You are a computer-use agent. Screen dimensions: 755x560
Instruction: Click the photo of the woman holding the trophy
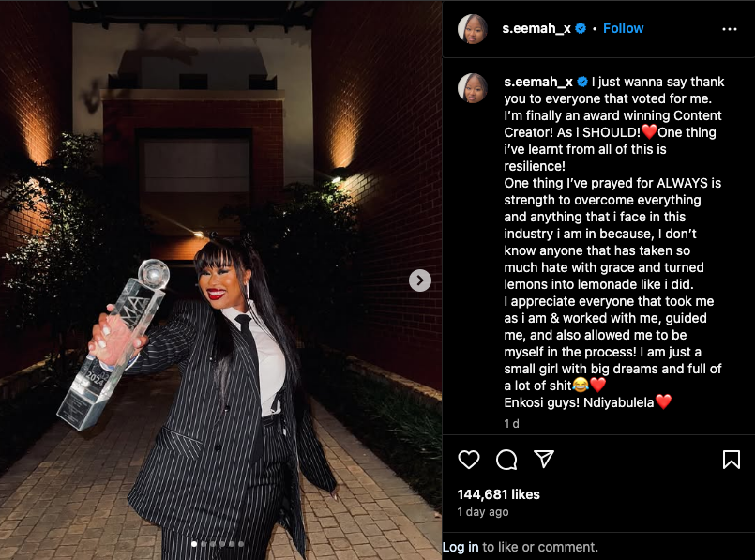(221, 280)
